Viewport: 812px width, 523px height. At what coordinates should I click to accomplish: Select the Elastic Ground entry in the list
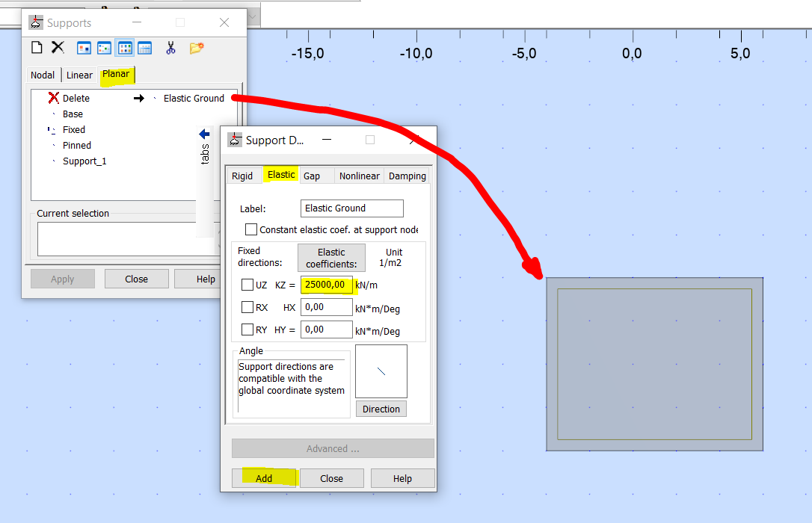193,98
